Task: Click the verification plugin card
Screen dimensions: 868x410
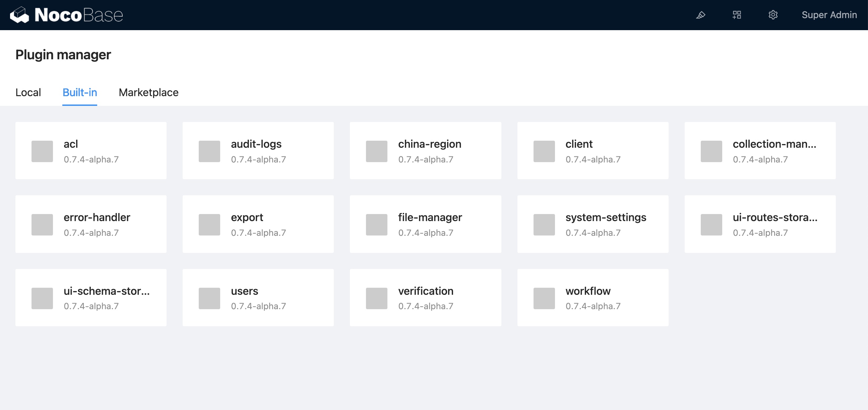Action: 425,297
